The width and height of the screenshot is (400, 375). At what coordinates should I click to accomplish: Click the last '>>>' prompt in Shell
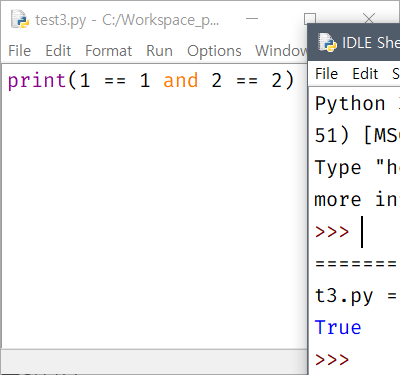coord(332,359)
